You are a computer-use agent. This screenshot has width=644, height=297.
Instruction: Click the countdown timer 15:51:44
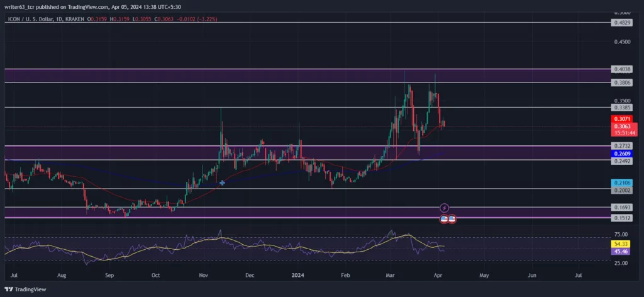tap(623, 133)
